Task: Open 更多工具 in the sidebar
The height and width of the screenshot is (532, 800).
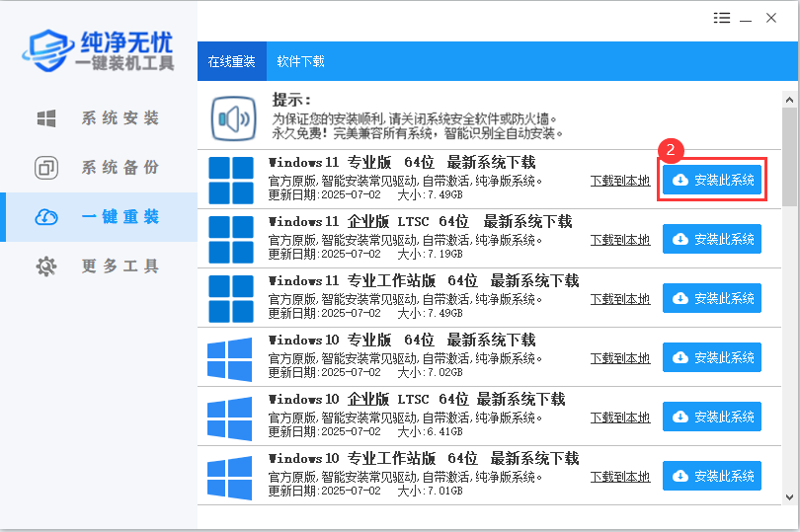Action: [99, 266]
